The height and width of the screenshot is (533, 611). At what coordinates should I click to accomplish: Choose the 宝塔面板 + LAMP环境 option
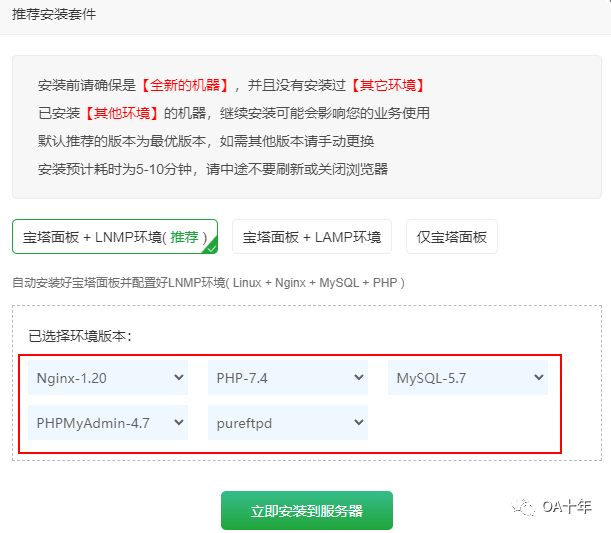(x=311, y=237)
